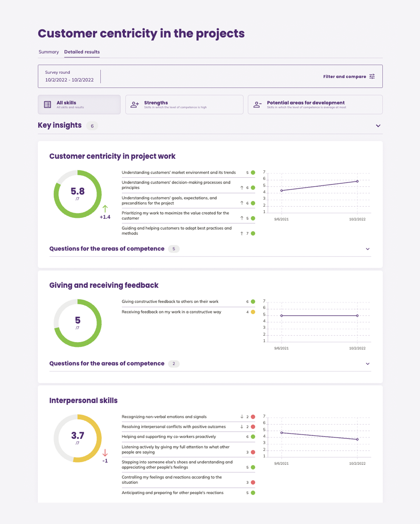Click green dot for Helping co-workers proactively
This screenshot has width=420, height=524.
coord(253,437)
